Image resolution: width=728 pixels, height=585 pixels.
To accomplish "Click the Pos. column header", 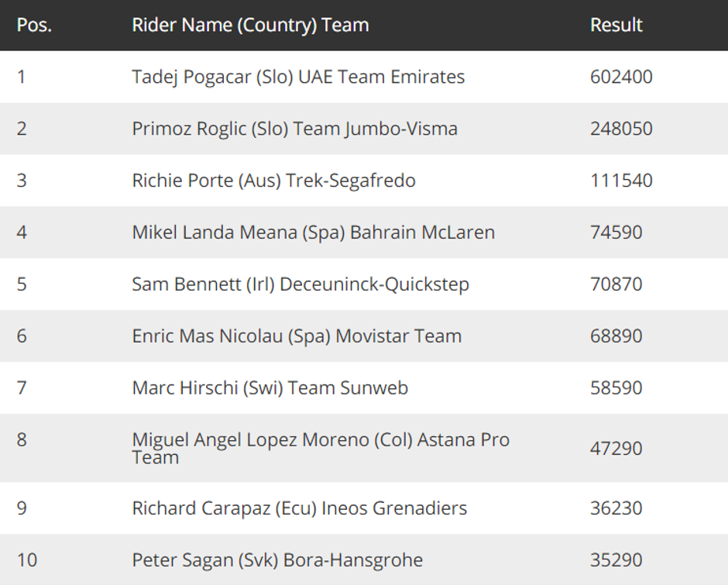I will (34, 25).
